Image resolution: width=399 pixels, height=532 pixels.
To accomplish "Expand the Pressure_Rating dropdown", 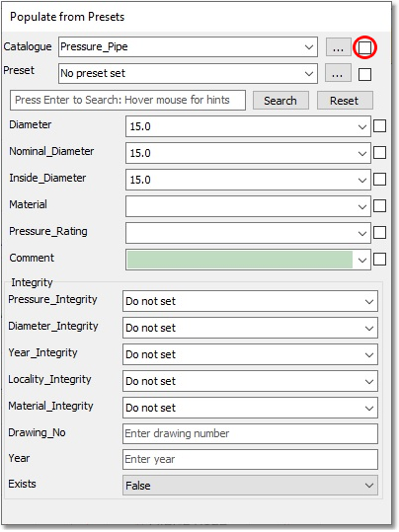I will [x=248, y=233].
